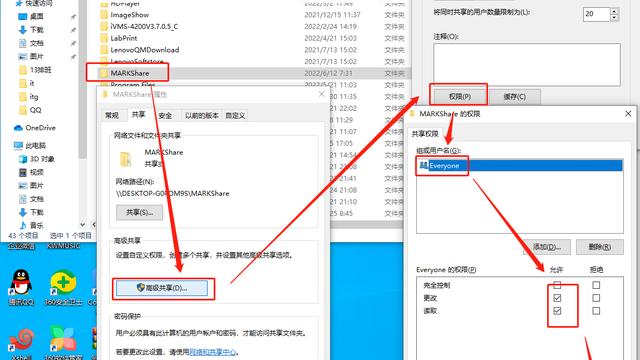The width and height of the screenshot is (640, 360).
Task: Click 删除(R) to remove user
Action: click(x=600, y=247)
